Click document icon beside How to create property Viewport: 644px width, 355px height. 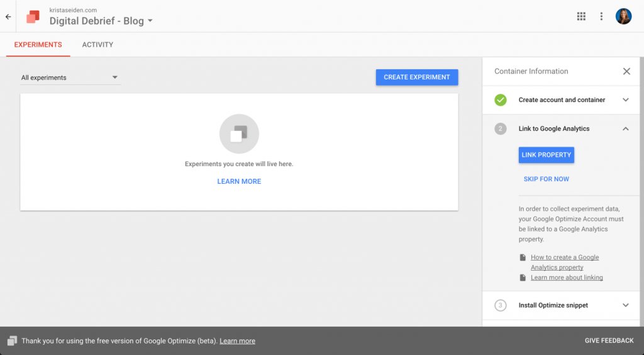pos(523,257)
